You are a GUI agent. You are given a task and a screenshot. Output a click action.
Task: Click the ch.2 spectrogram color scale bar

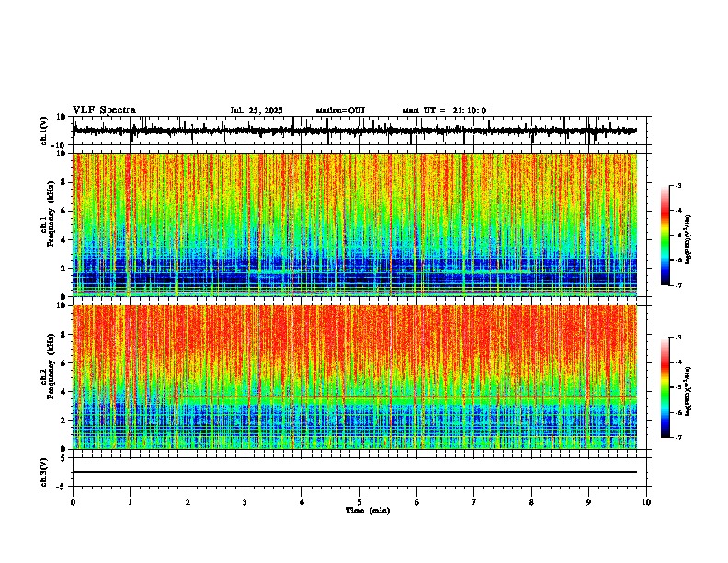pyautogui.click(x=665, y=387)
